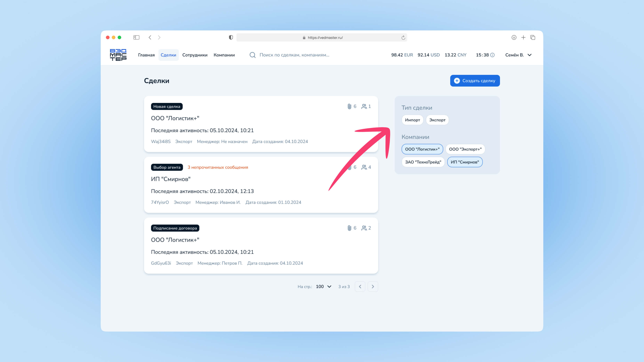Open the Сотрудники navigation tab

click(195, 55)
